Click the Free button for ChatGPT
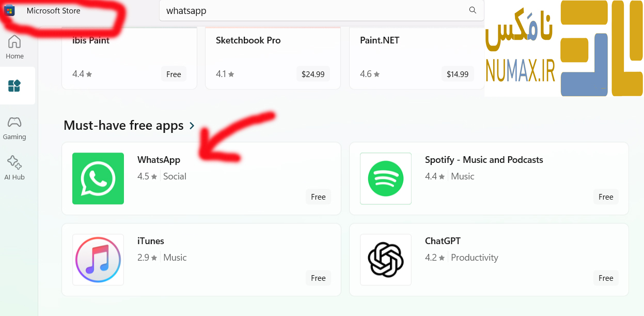Image resolution: width=644 pixels, height=316 pixels. pyautogui.click(x=606, y=278)
